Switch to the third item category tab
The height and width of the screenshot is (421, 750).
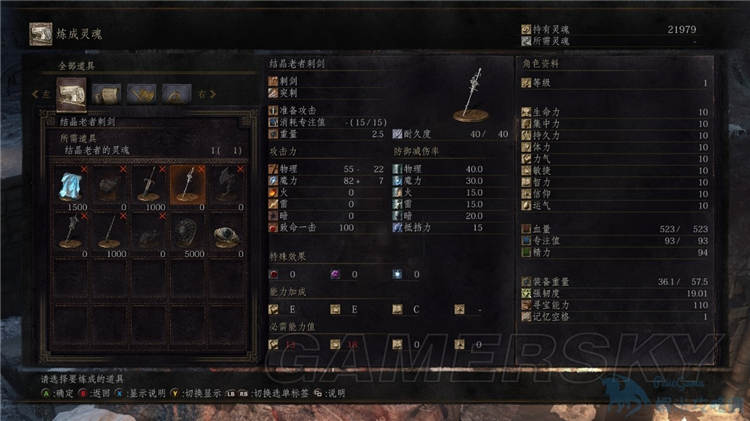pos(142,94)
